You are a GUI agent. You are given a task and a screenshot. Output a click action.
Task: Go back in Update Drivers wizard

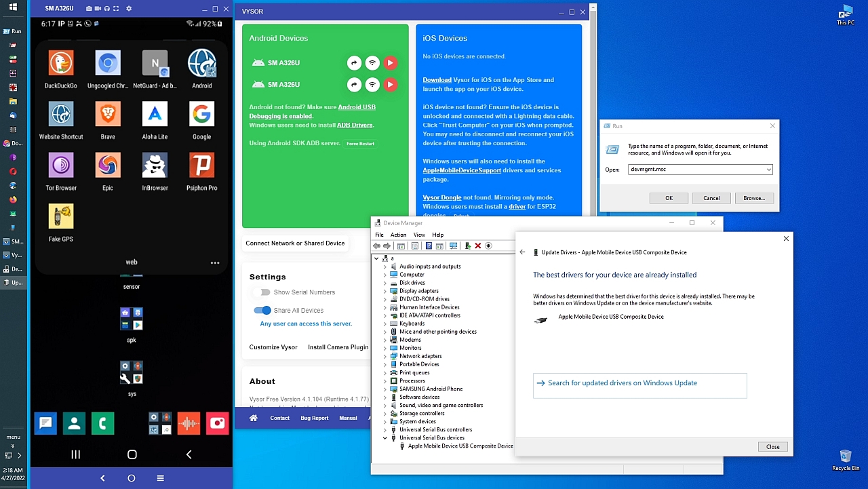tap(522, 252)
